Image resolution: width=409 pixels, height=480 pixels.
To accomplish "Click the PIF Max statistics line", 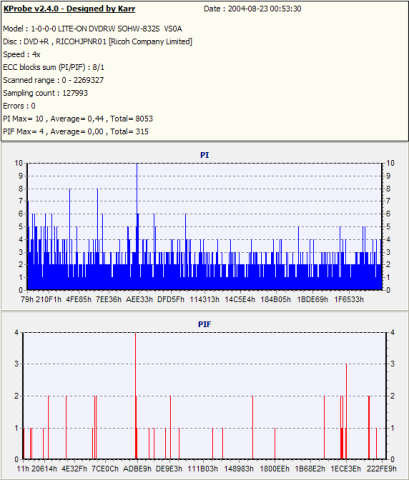I will tap(76, 132).
